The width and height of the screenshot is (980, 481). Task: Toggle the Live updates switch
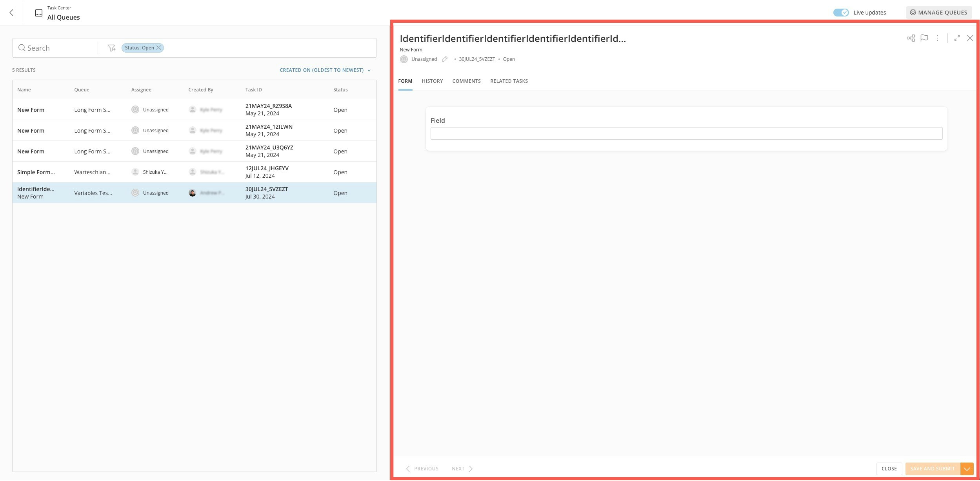coord(841,13)
